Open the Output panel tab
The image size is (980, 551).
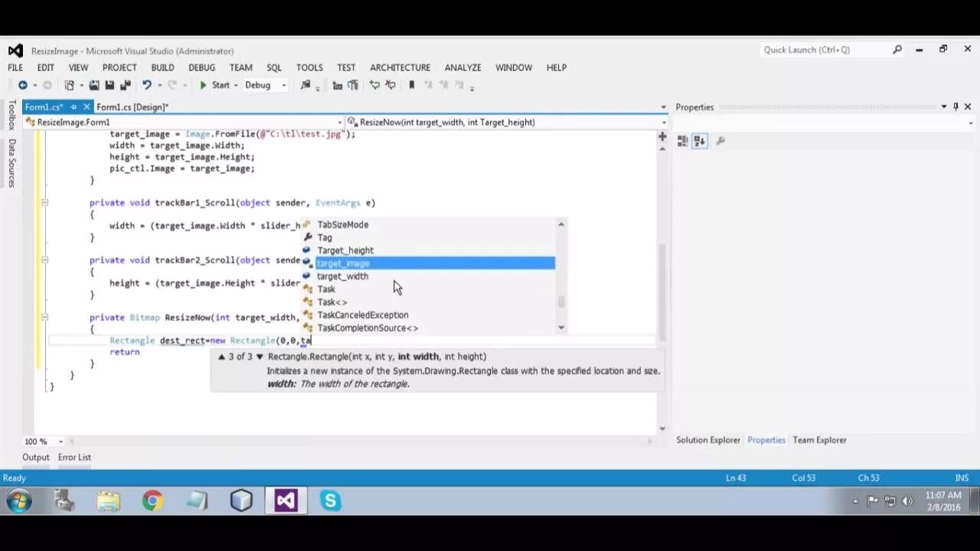click(35, 458)
